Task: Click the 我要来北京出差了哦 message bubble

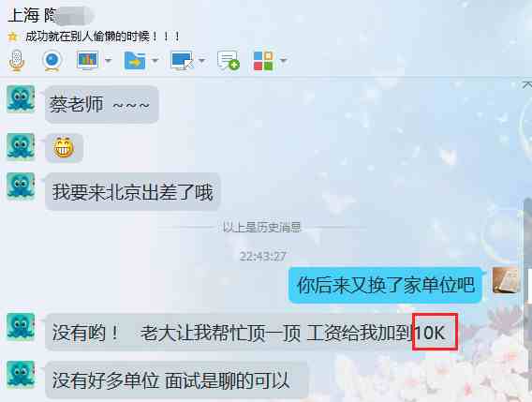Action: [x=133, y=192]
